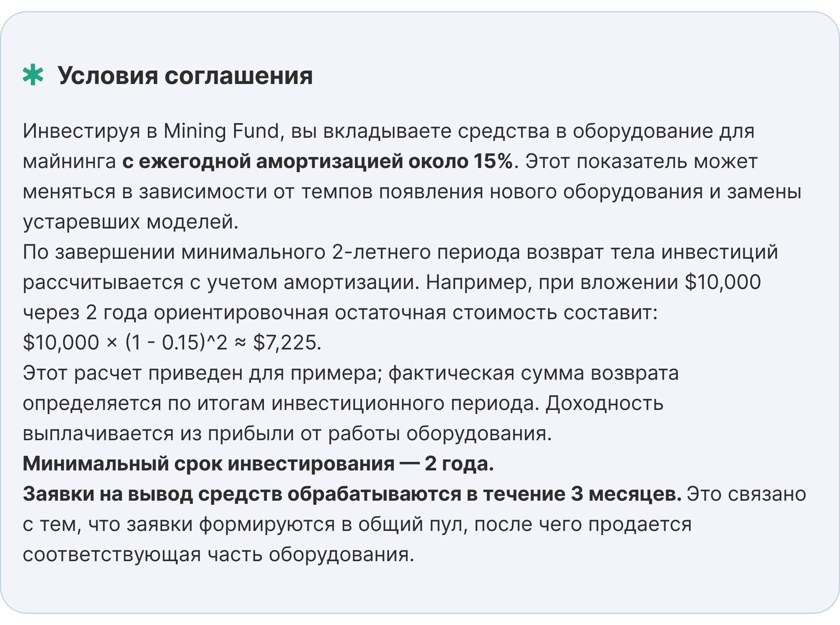The height and width of the screenshot is (625, 840).
Task: Click the result value "$7,225"
Action: [x=285, y=343]
